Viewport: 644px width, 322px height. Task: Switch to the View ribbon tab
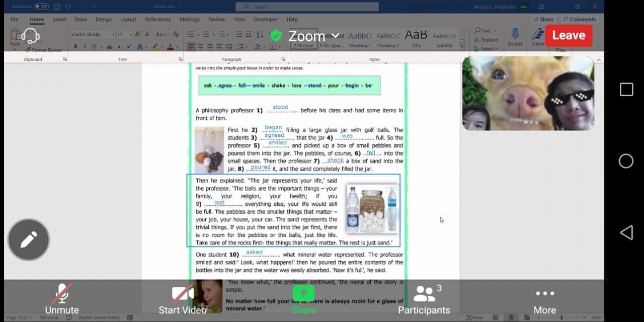click(239, 19)
